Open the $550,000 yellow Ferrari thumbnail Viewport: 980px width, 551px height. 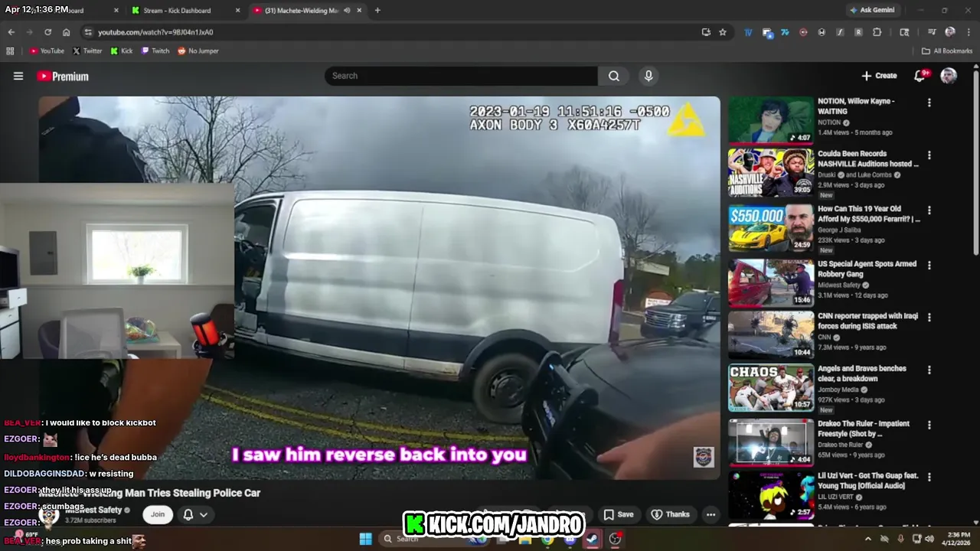click(x=771, y=228)
